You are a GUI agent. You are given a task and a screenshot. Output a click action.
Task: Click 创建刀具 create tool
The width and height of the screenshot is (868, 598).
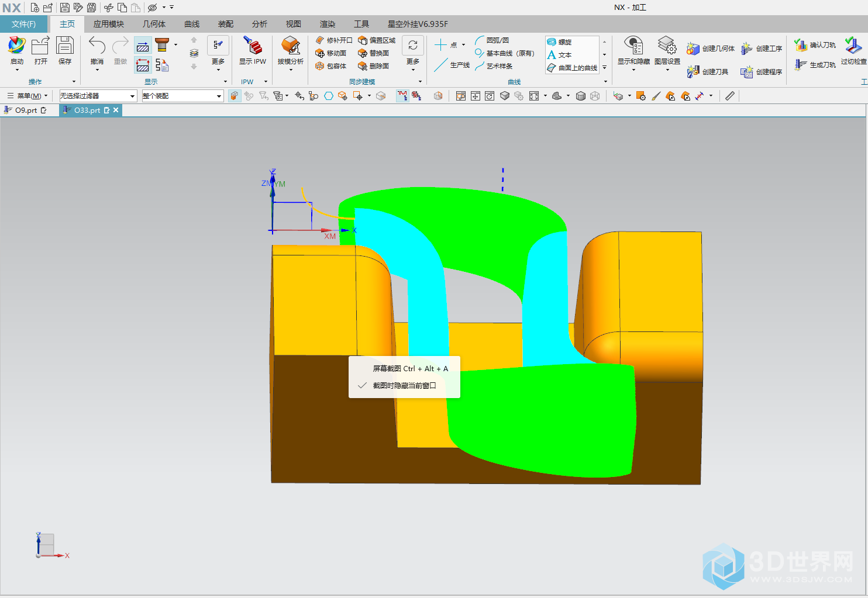(708, 72)
